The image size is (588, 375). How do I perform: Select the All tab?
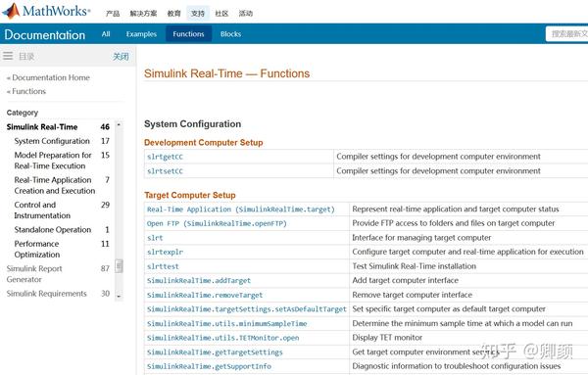pyautogui.click(x=106, y=34)
